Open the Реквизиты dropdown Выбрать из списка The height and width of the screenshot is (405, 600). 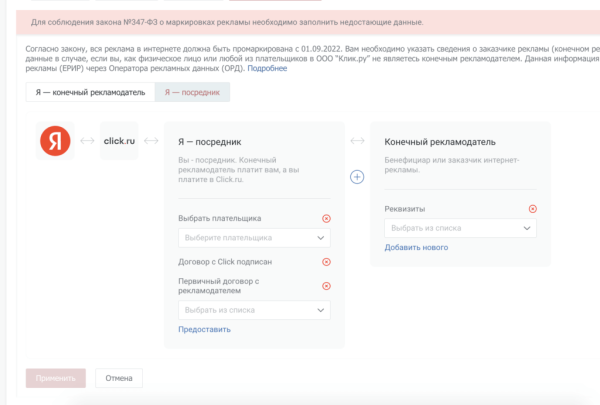click(460, 228)
